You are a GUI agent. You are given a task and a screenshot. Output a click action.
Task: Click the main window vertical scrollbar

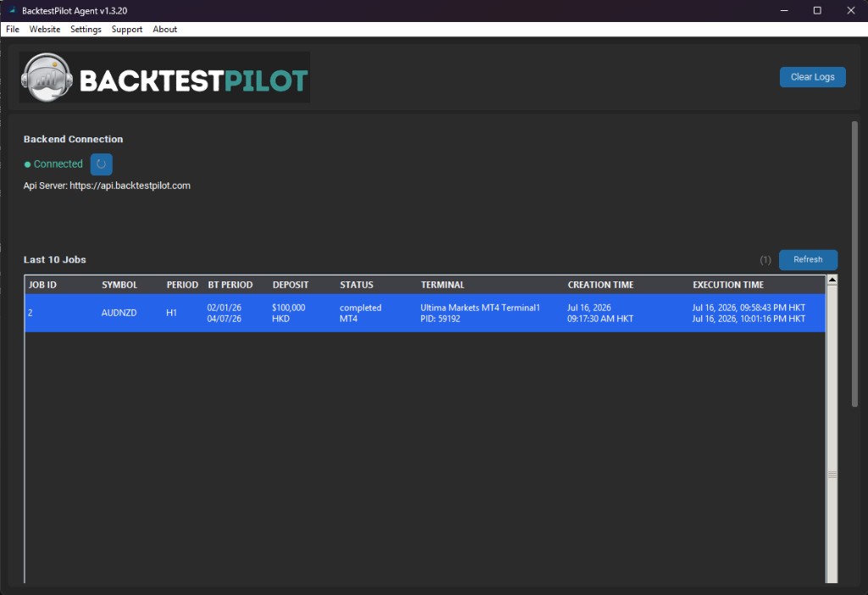[854, 264]
